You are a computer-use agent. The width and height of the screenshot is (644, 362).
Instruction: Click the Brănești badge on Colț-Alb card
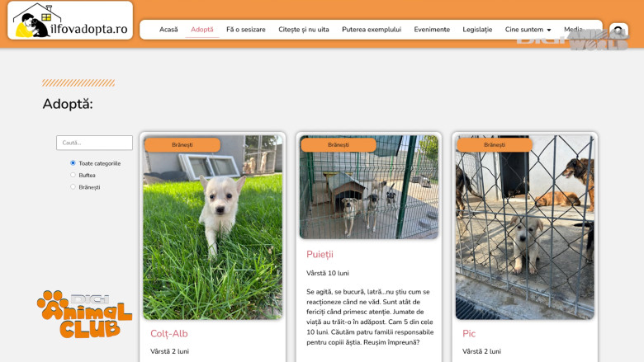click(182, 145)
